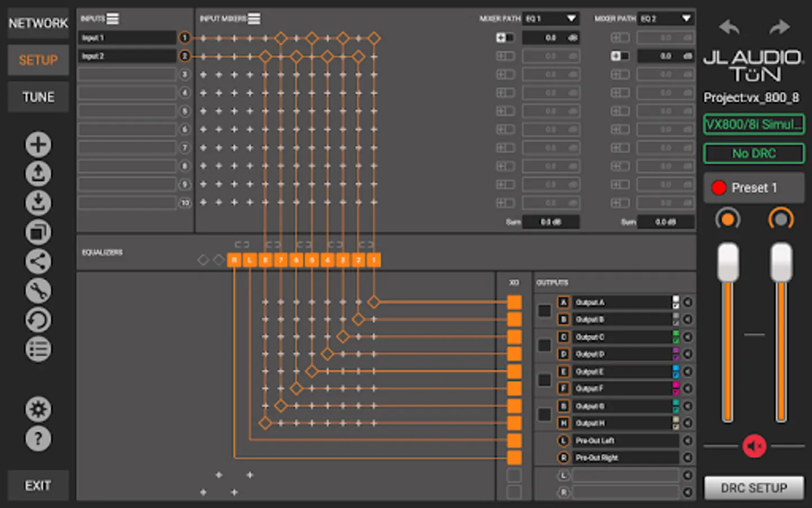Select the red Preset 1 indicator
Screen dimensions: 812x508
(x=719, y=187)
